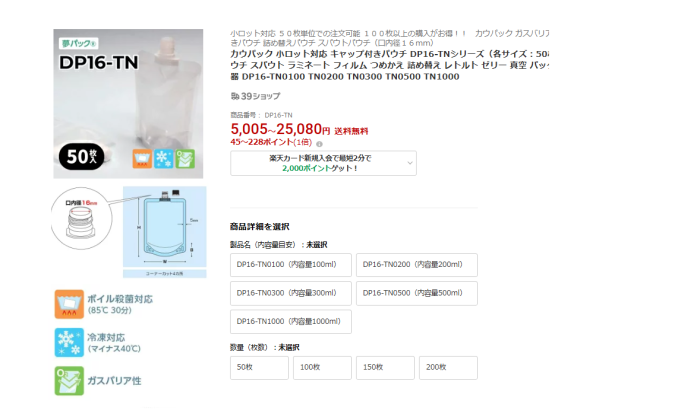The height and width of the screenshot is (420, 700).
Task: Open the main DP16-TN product image
Action: (128, 104)
